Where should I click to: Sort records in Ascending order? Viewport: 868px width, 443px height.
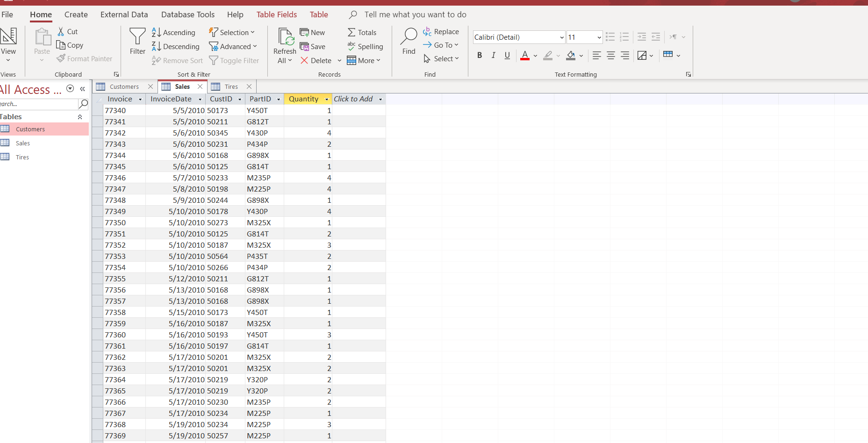click(x=173, y=32)
